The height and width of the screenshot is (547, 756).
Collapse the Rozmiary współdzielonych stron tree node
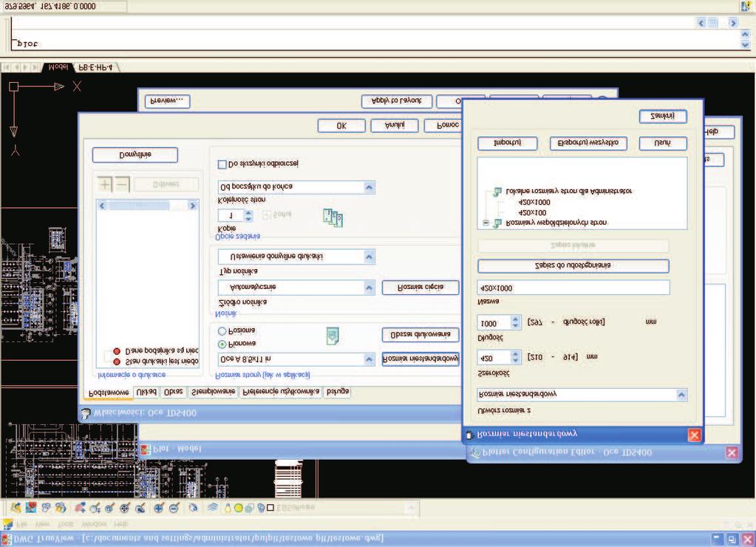[486, 222]
